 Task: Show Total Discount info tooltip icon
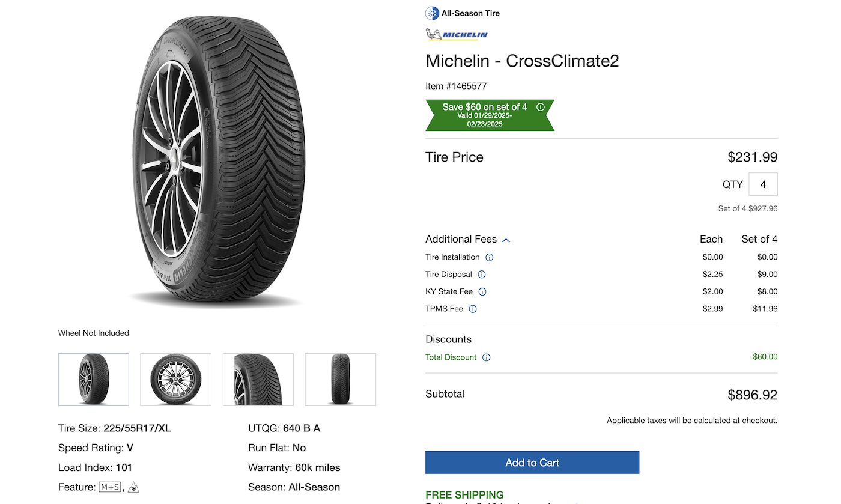(x=486, y=357)
